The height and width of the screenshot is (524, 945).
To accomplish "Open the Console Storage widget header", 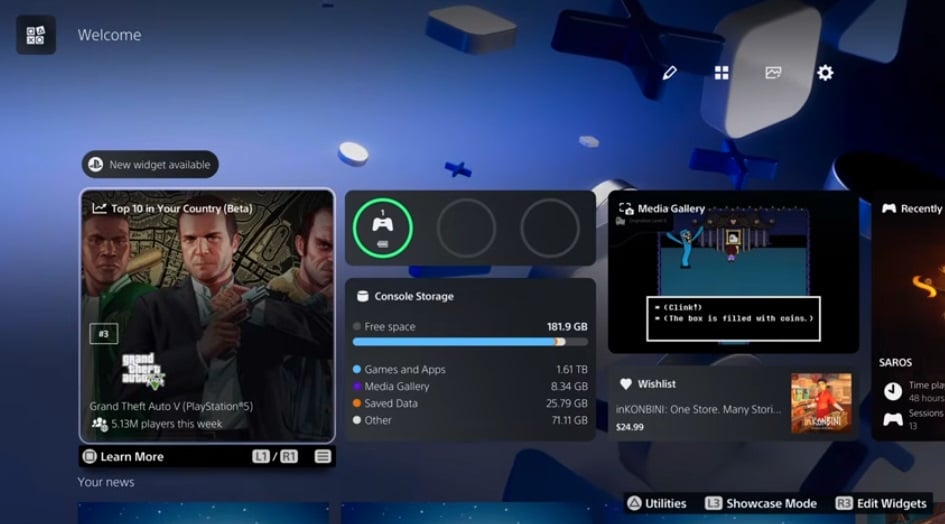I will [x=414, y=296].
